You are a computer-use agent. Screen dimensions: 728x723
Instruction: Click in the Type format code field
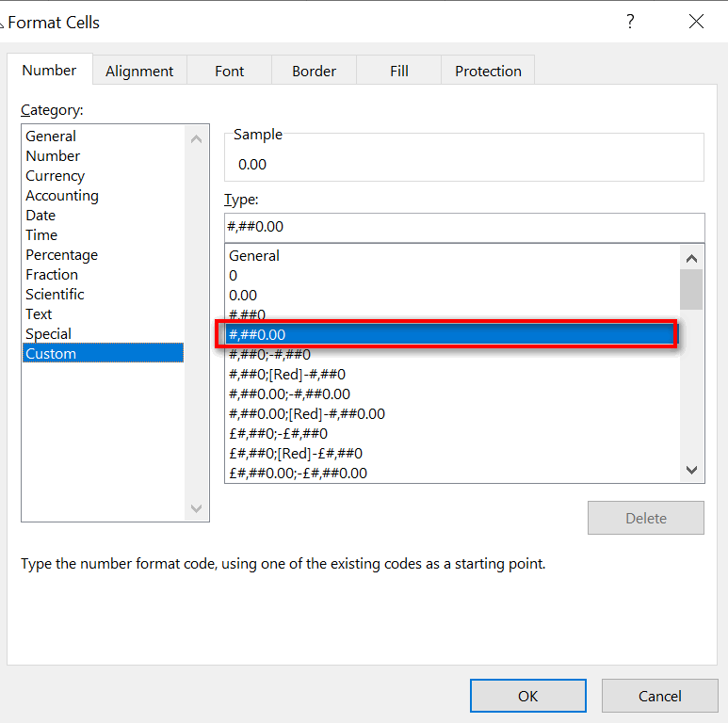[x=463, y=227]
